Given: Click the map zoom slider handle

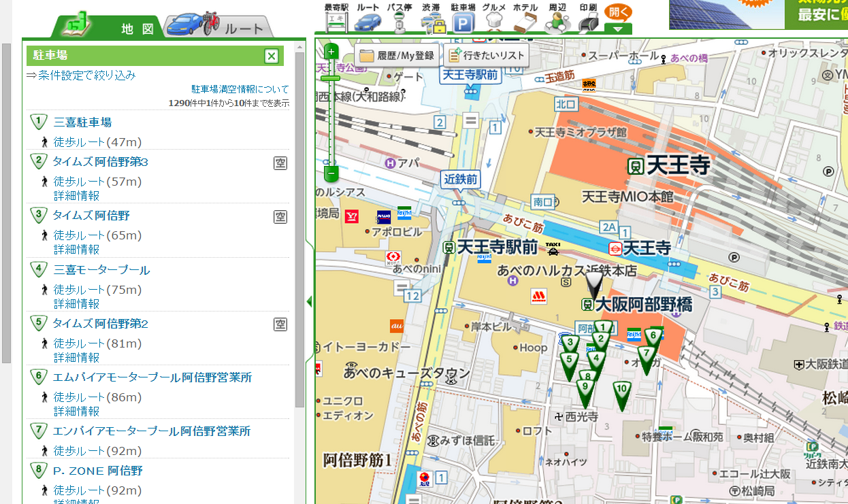Looking at the screenshot, I should pos(330,78).
